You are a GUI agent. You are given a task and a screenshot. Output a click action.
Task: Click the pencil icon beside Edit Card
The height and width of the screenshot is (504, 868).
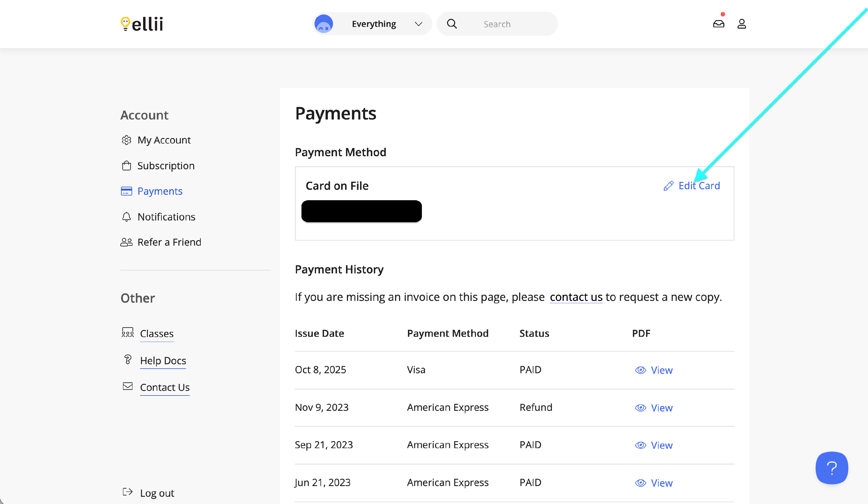[x=668, y=186]
